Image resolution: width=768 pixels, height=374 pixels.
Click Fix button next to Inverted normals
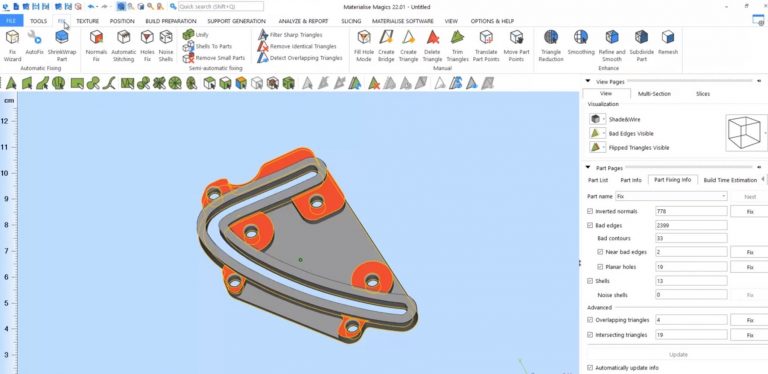[749, 211]
